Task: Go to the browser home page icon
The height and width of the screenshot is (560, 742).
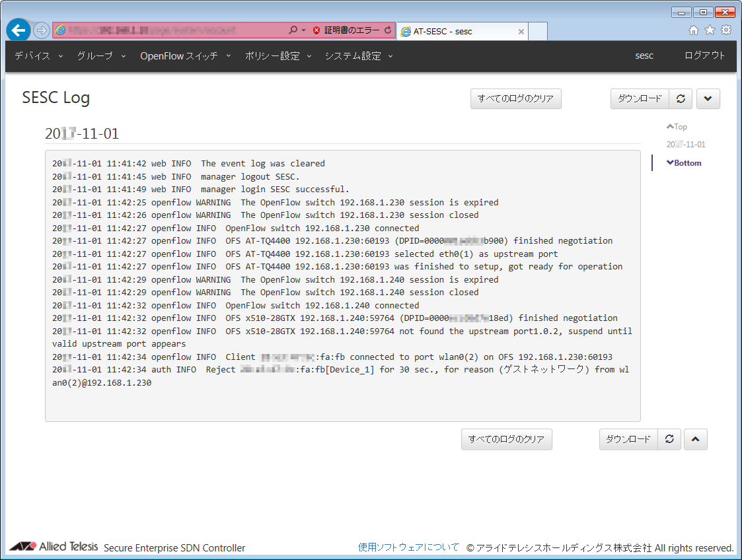Action: coord(693,30)
